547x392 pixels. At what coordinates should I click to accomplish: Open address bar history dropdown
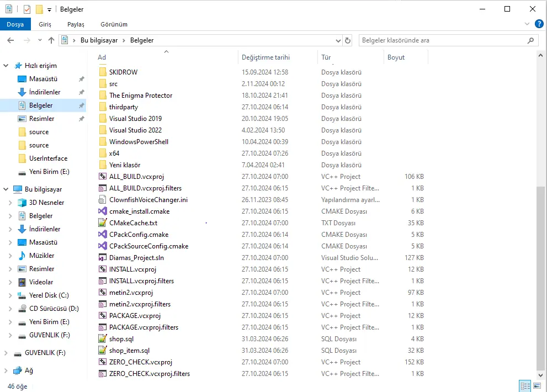tap(338, 40)
